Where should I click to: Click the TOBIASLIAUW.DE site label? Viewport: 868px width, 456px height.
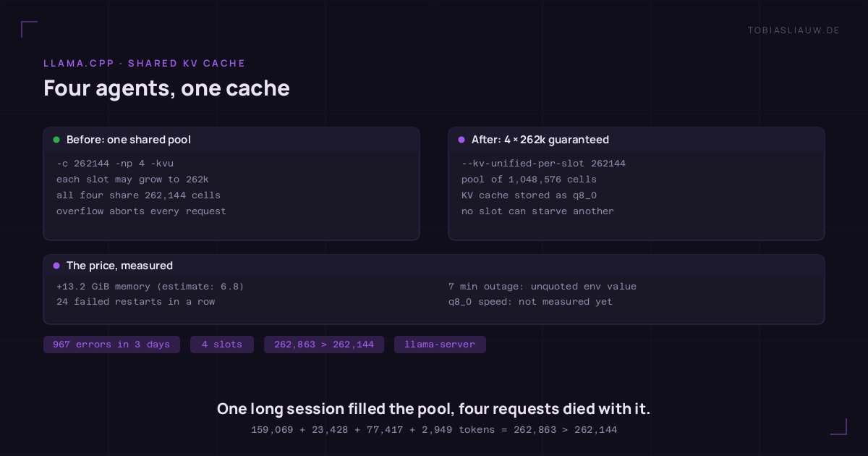coord(793,30)
